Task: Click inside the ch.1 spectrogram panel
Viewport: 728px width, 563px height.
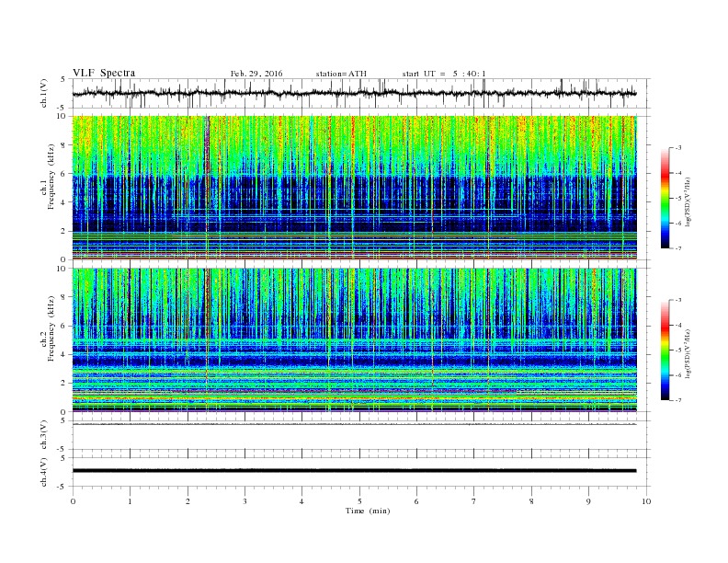Action: click(x=355, y=188)
